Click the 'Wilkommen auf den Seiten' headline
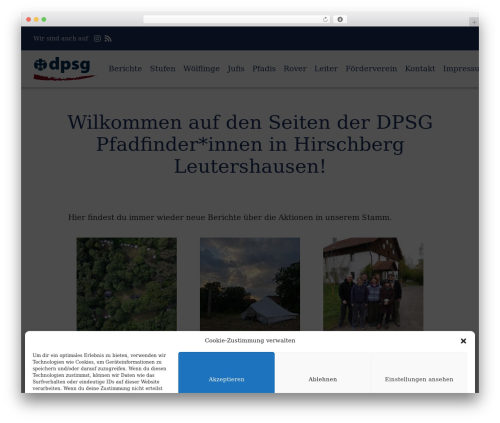Viewport: 500px width, 423px height. pyautogui.click(x=250, y=144)
